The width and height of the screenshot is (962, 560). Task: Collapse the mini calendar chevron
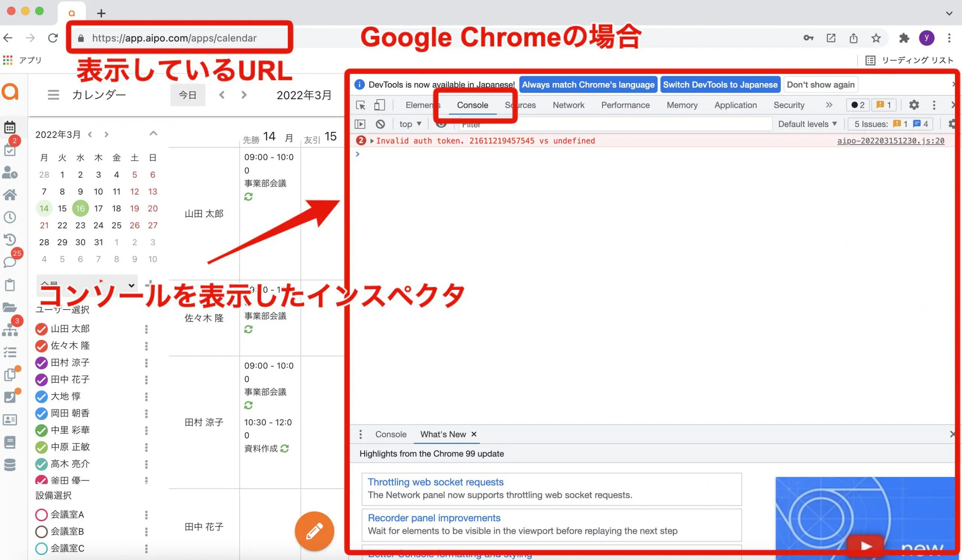[153, 133]
